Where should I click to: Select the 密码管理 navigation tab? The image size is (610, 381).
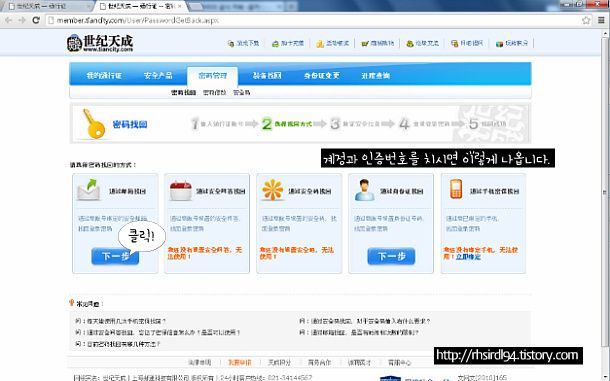(212, 75)
